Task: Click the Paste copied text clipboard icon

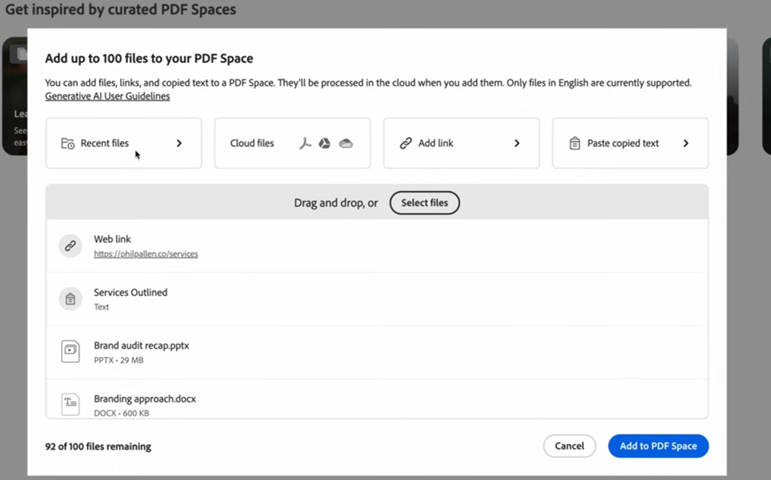Action: [574, 144]
